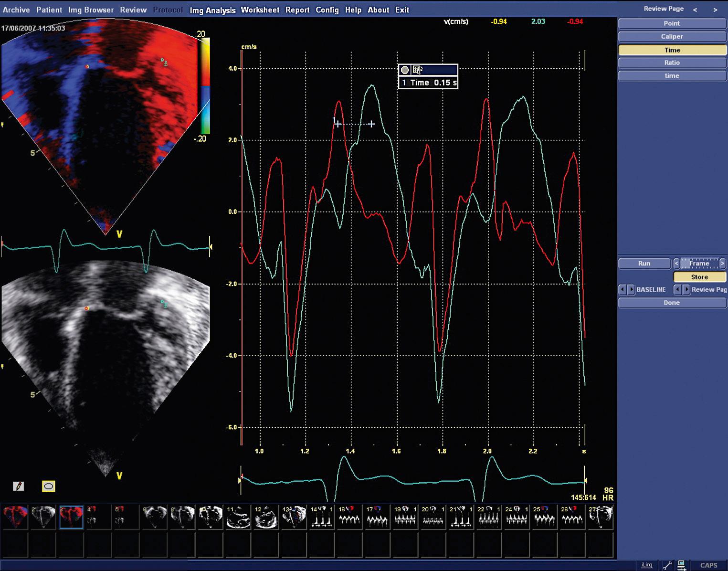Image resolution: width=728 pixels, height=571 pixels.
Task: Click the wrench service icon in status bar
Action: click(x=667, y=565)
